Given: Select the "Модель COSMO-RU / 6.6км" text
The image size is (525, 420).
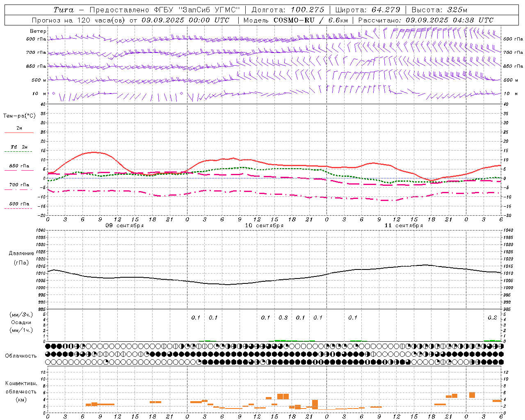Looking at the screenshot, I should click(x=295, y=20).
